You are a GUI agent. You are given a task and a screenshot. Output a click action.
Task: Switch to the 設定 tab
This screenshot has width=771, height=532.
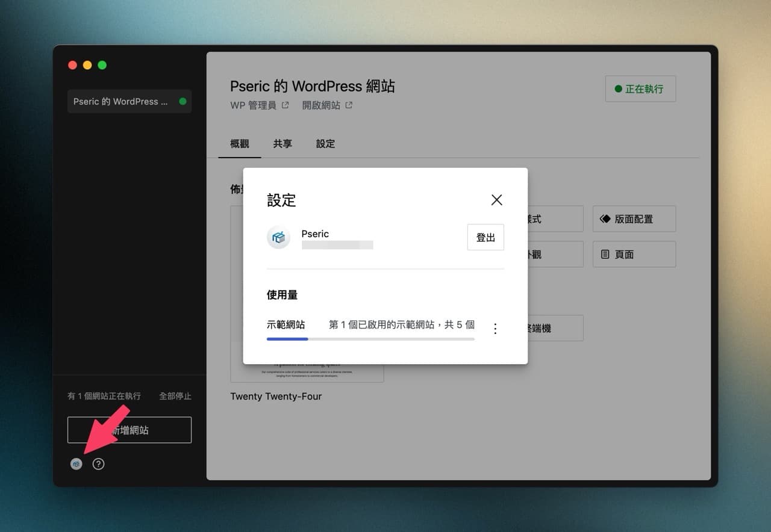[325, 144]
